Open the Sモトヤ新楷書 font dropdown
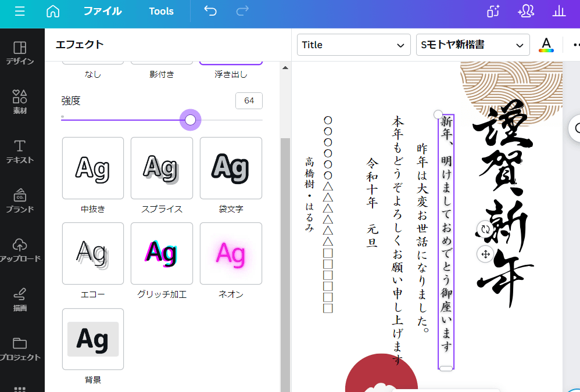The image size is (580, 392). click(472, 45)
